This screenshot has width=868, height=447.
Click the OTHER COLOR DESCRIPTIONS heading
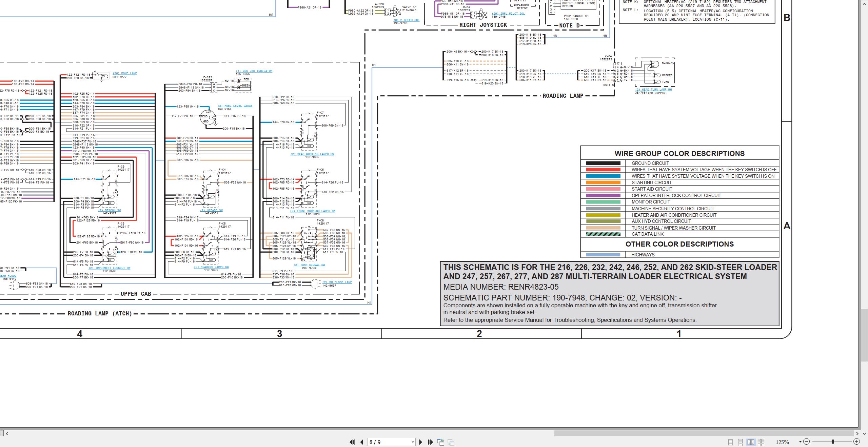tap(679, 244)
